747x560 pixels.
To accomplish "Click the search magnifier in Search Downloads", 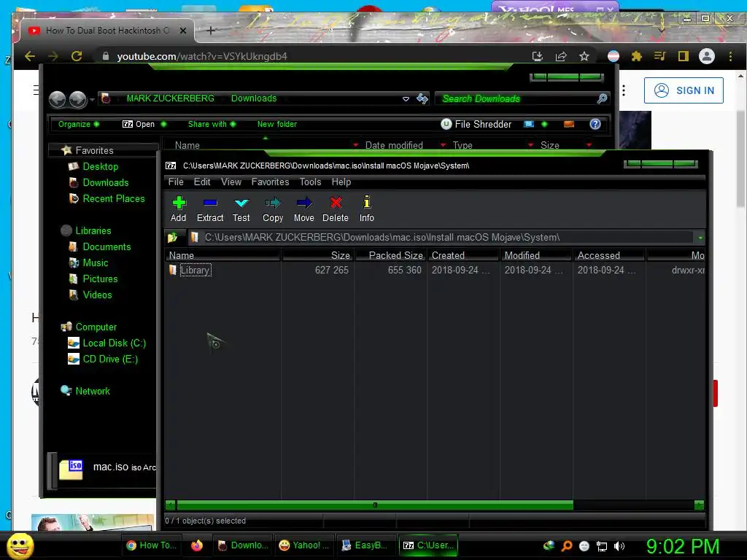I will (x=602, y=98).
